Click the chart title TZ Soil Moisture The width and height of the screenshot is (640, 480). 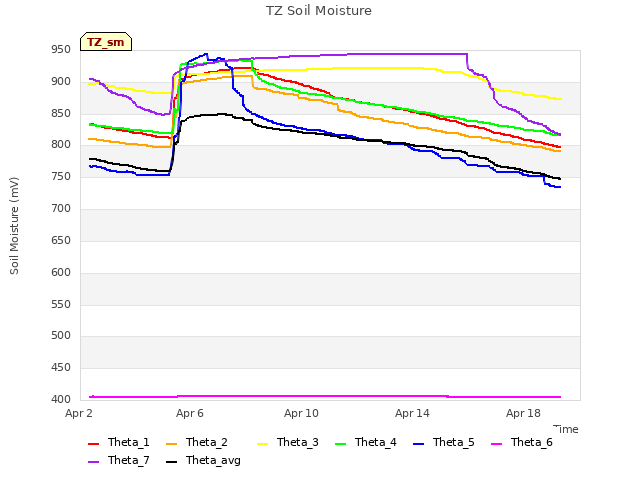pos(319,11)
